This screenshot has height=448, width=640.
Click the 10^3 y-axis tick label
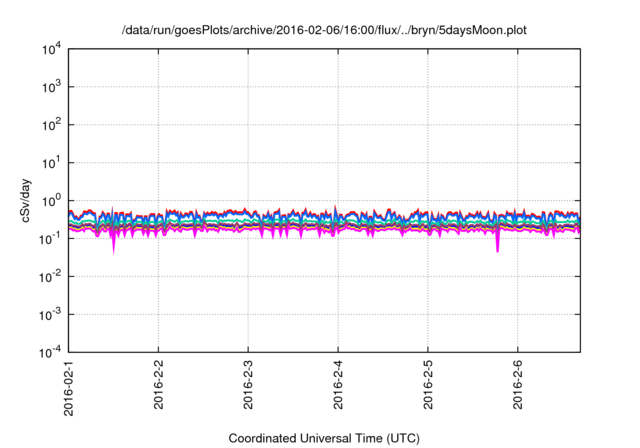tap(51, 87)
